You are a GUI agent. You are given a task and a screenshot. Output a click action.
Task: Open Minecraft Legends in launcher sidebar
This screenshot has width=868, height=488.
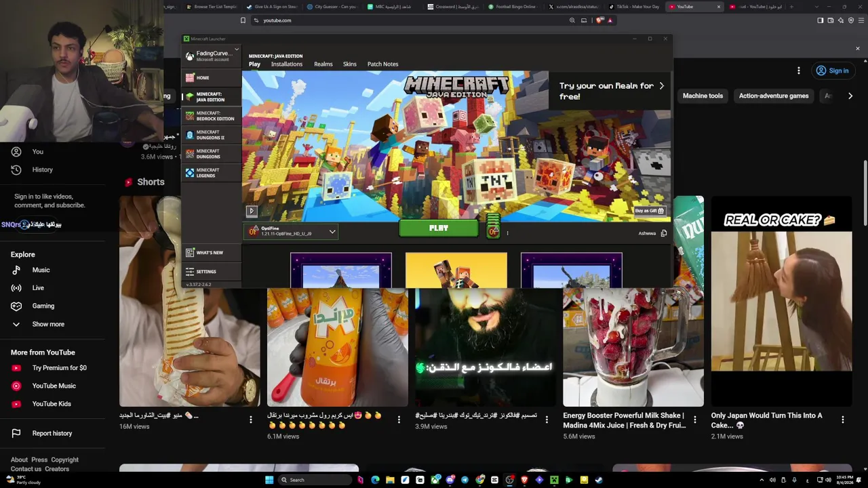[x=211, y=173]
